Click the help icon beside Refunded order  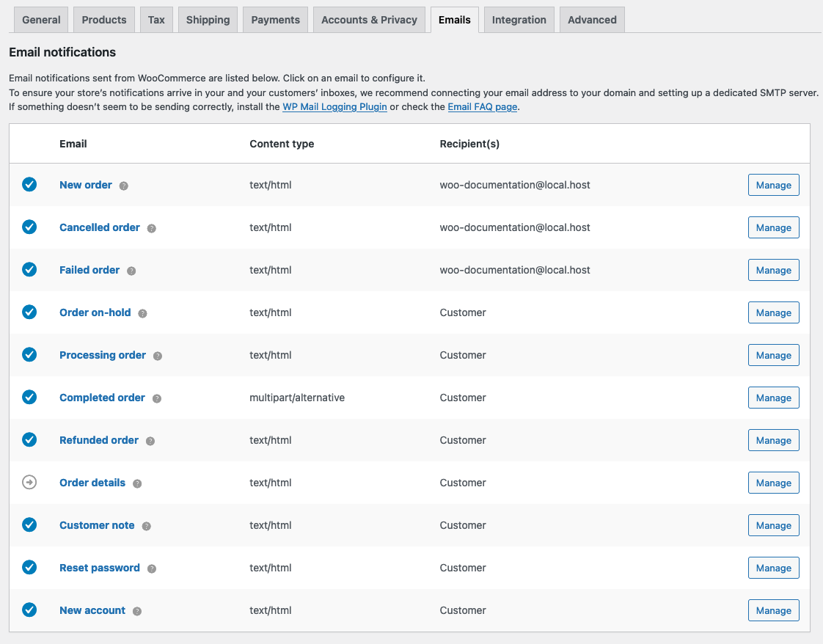(x=150, y=440)
